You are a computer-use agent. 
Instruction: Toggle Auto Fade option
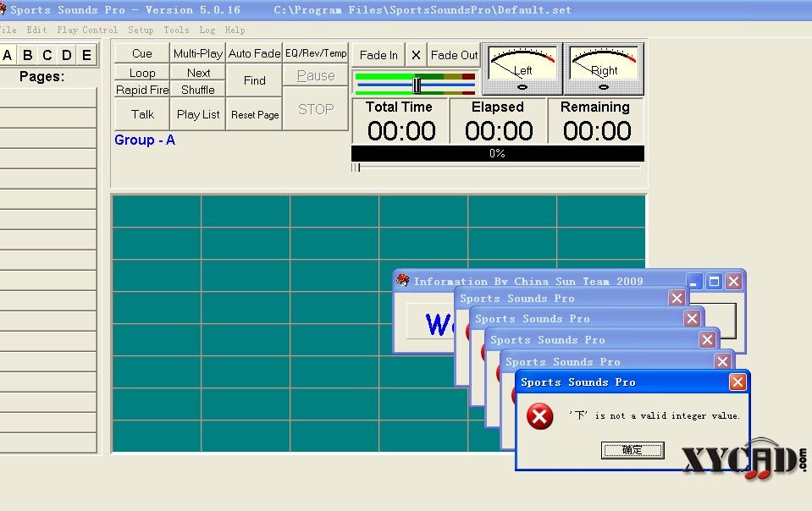[254, 53]
